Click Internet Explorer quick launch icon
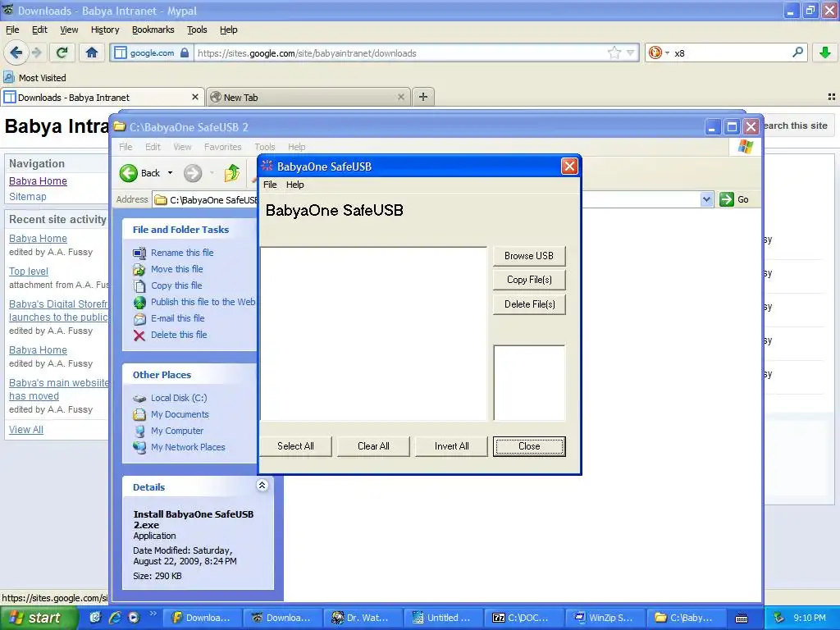 coord(115,618)
